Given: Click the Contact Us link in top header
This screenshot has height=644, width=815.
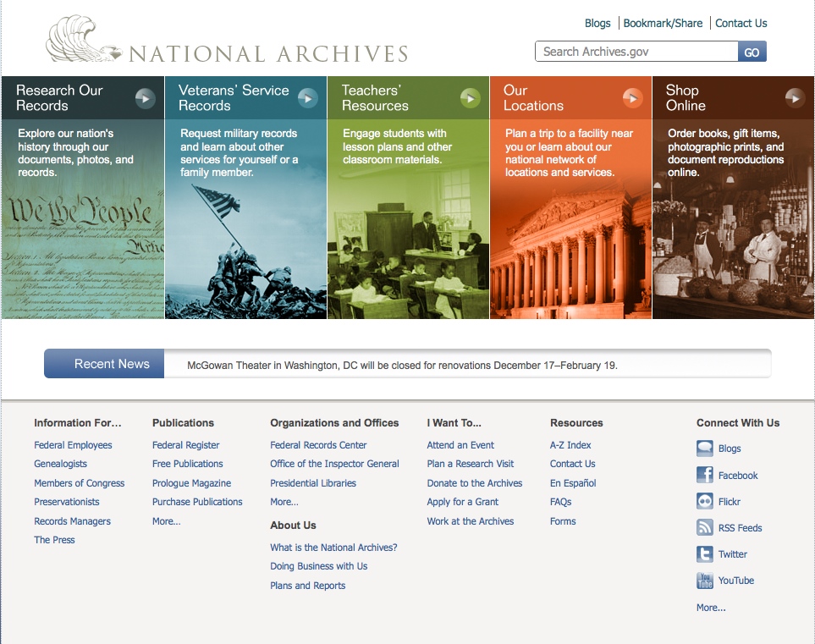Looking at the screenshot, I should 741,23.
